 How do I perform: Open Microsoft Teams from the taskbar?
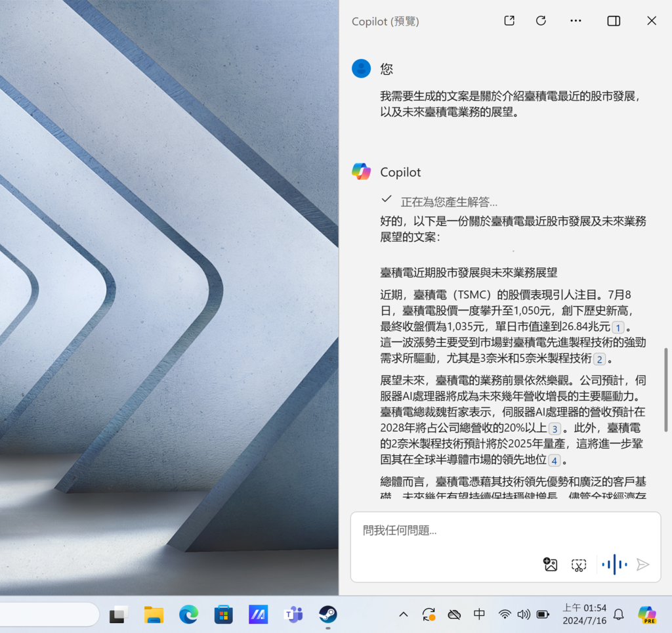tap(293, 615)
